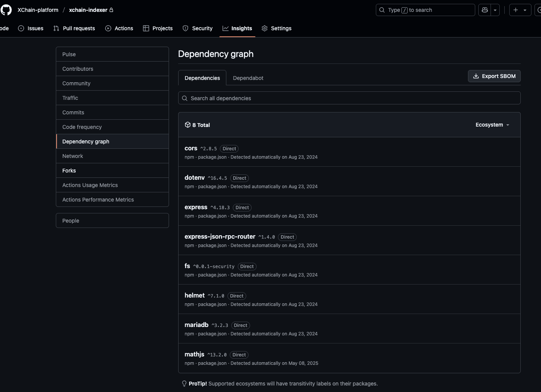Screen dimensions: 541x392
Task: Go to Pull requests tab
Action: 74,28
